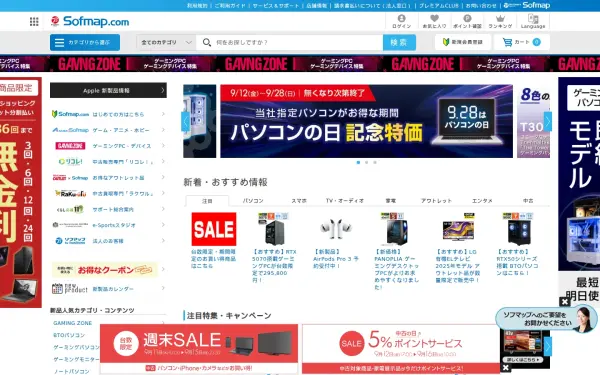Open the お得なクーポン coupon banner
600x375 pixels.
tap(104, 270)
